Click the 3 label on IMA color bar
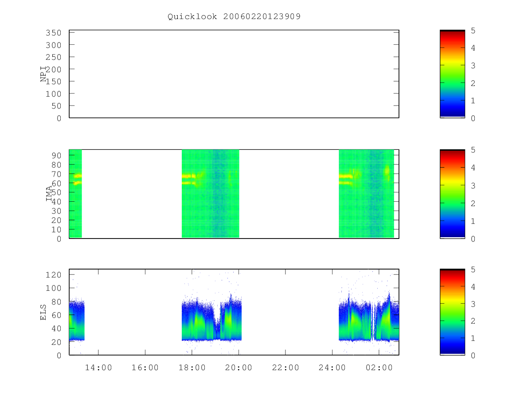This screenshot has width=532, height=399. point(473,185)
